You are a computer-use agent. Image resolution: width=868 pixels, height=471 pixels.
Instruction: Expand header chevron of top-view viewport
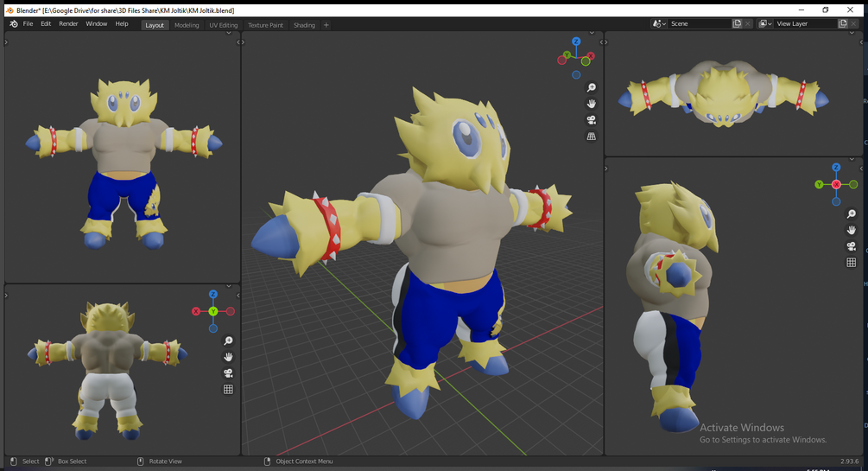(x=852, y=33)
